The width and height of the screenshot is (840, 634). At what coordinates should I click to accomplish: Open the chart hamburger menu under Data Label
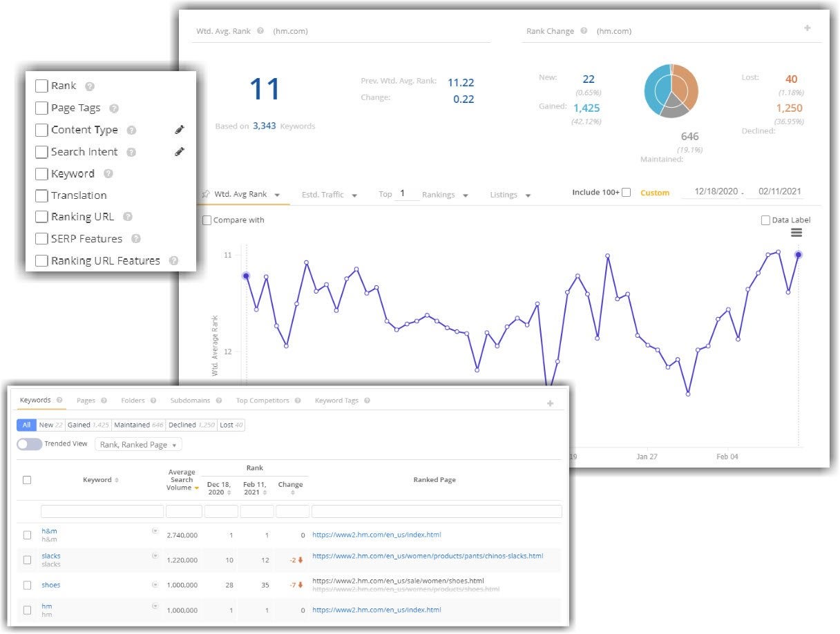click(x=796, y=233)
